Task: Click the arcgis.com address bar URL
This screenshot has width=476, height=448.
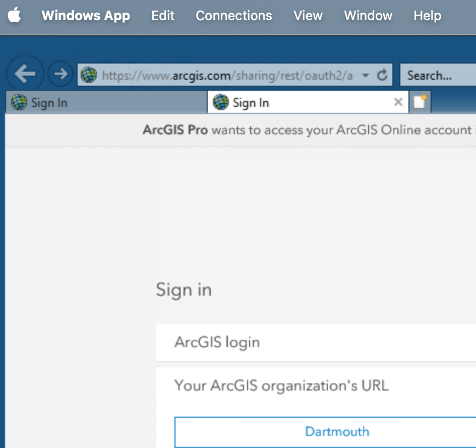Action: 227,75
